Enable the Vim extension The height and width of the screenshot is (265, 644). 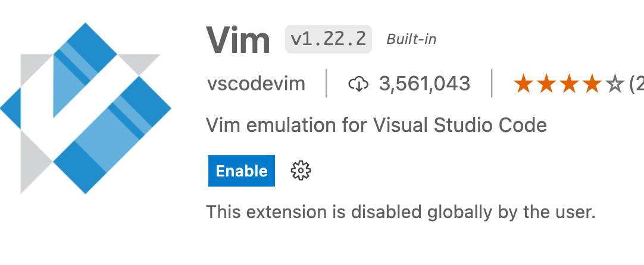point(242,171)
